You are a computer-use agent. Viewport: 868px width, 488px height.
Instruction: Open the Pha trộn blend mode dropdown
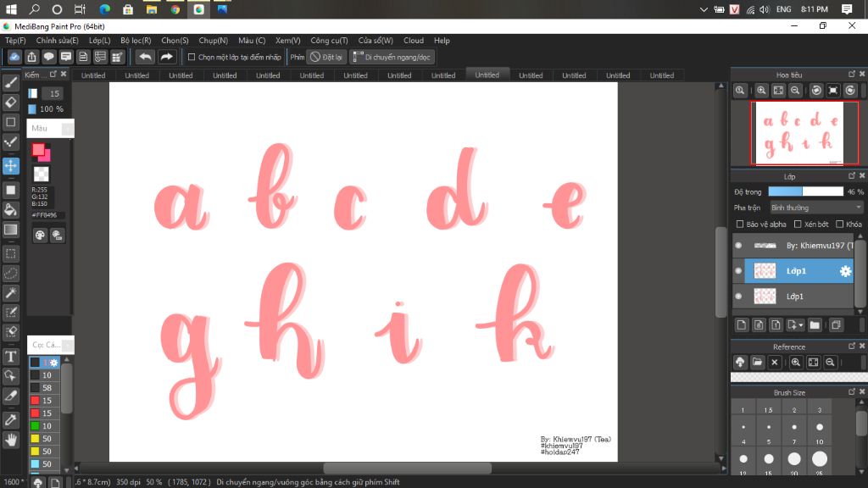pyautogui.click(x=816, y=208)
